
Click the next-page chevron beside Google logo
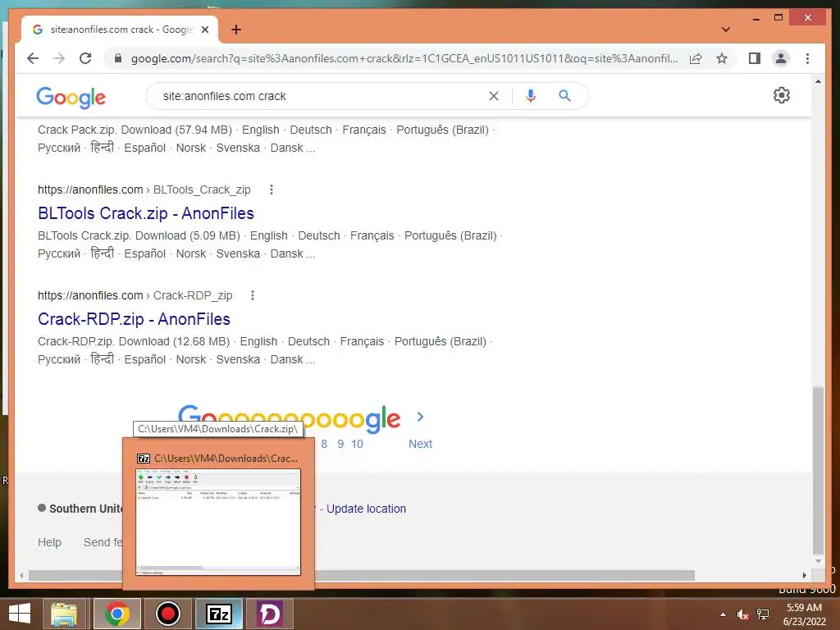click(420, 416)
